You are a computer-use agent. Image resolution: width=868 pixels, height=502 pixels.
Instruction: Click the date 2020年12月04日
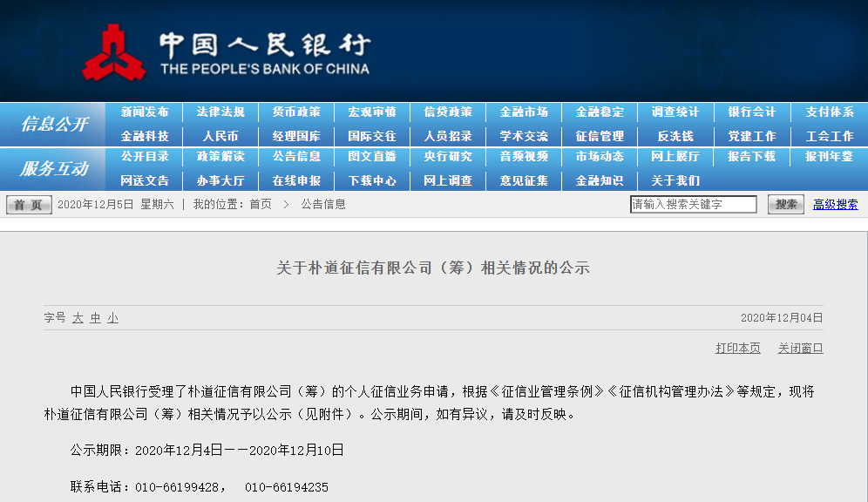coord(782,318)
